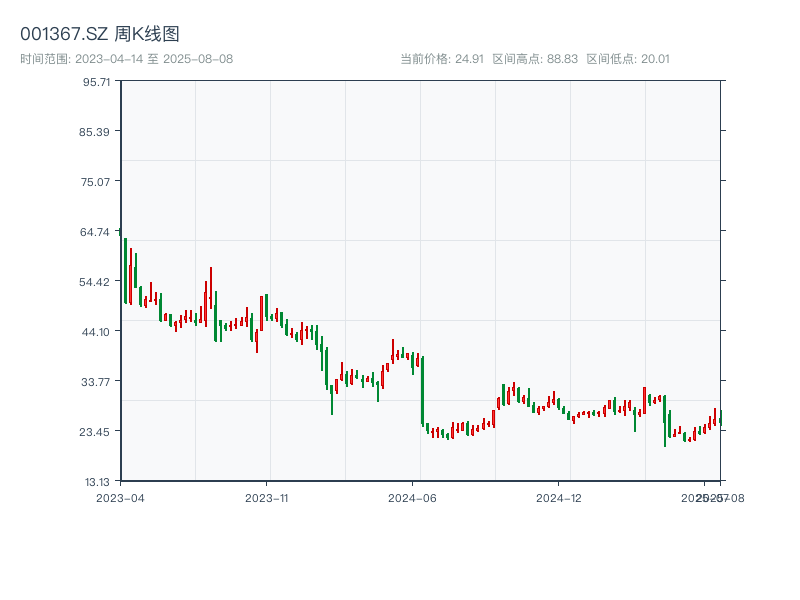
Task: Click the 95.71 y-axis label
Action: pyautogui.click(x=97, y=82)
